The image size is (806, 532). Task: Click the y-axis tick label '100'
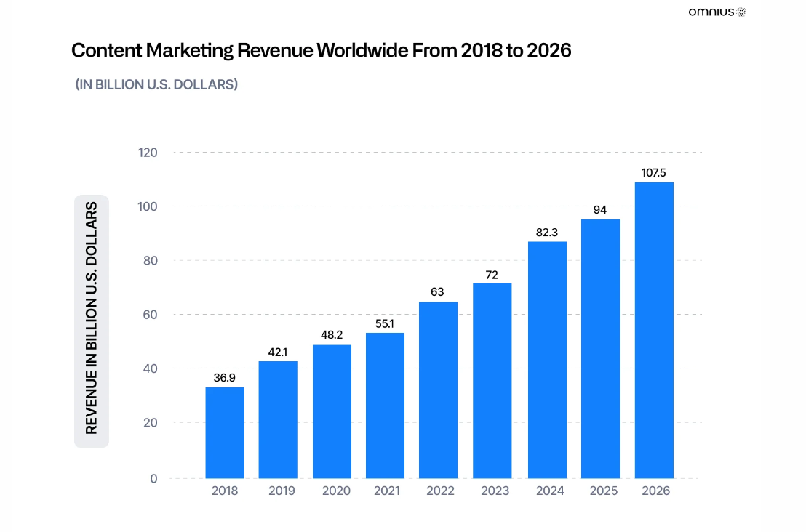pos(148,206)
